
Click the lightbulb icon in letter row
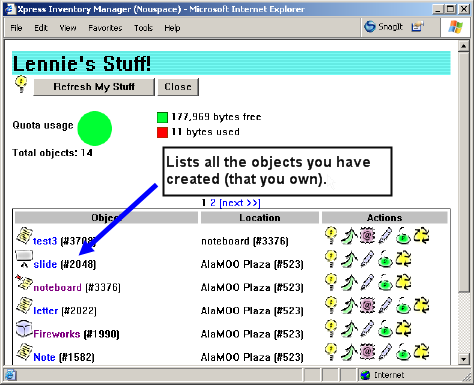(x=331, y=305)
